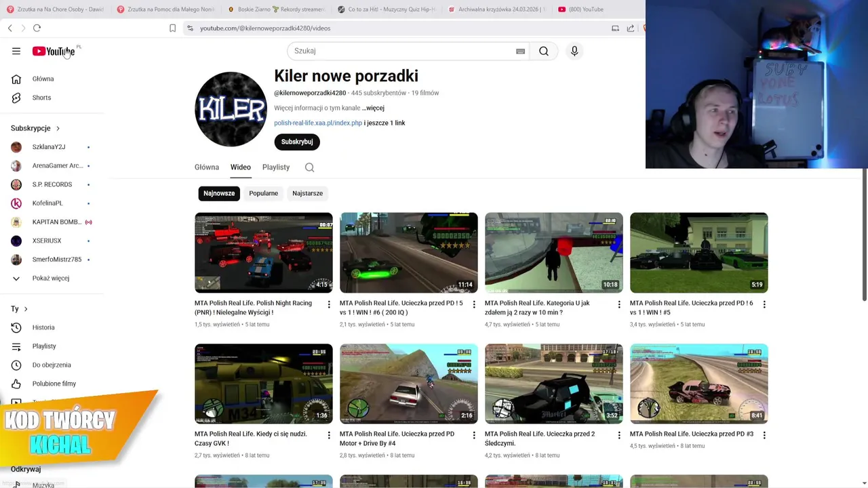This screenshot has width=868, height=488.
Task: Open options menu for Ucieczka przed PD #3 video
Action: [764, 435]
